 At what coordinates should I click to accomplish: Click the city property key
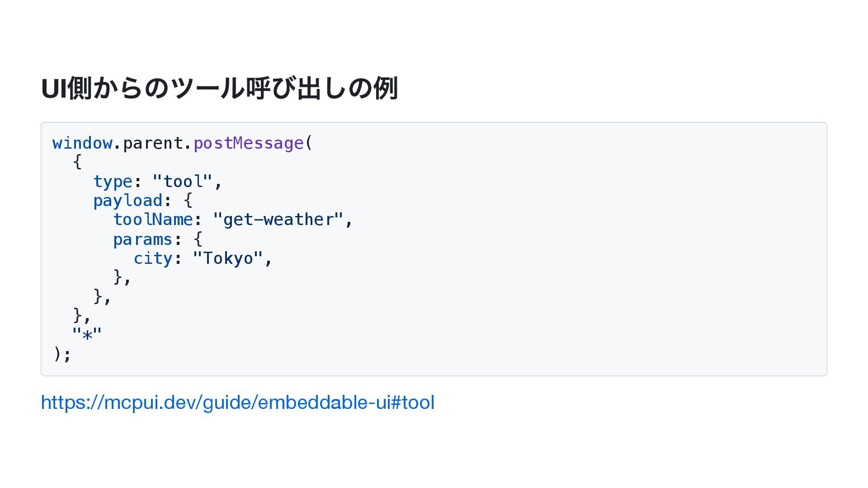point(153,258)
